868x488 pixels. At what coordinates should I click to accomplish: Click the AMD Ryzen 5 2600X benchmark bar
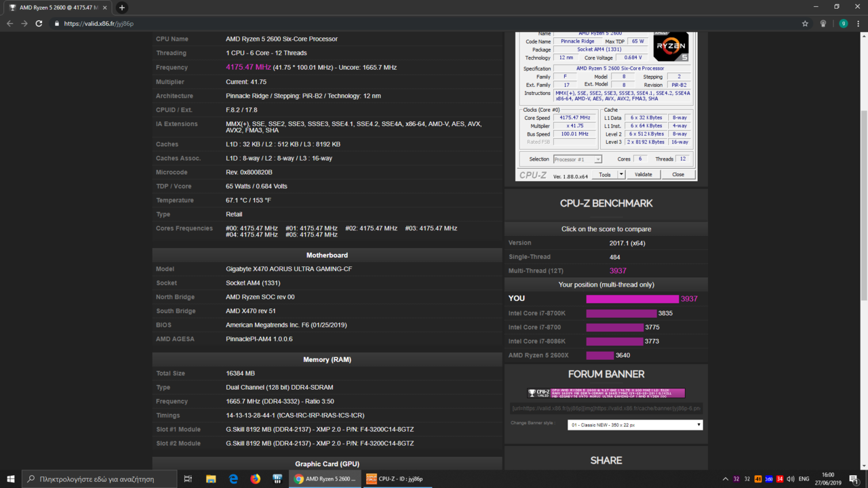tap(600, 355)
